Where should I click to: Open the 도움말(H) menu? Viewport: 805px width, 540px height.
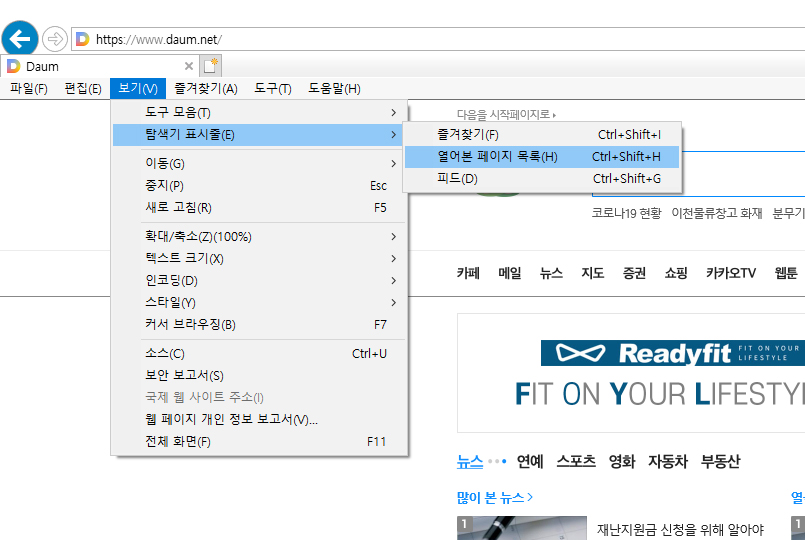click(334, 88)
